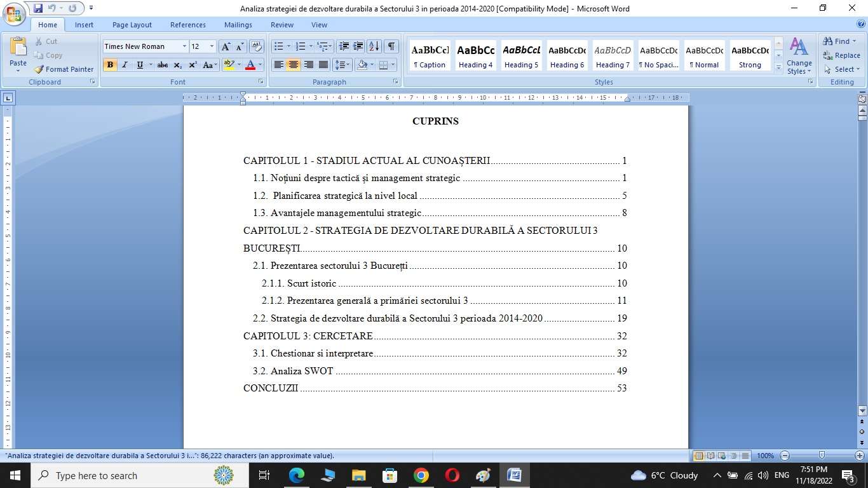Toggle Italic formatting
The image size is (868, 488).
click(x=125, y=65)
